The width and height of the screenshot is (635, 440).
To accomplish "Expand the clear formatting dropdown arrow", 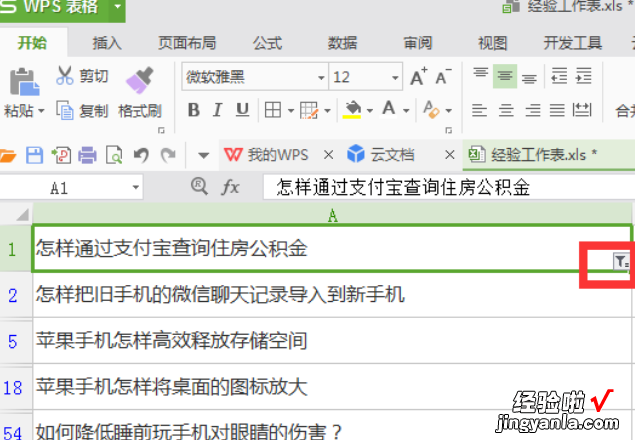I will click(x=448, y=111).
